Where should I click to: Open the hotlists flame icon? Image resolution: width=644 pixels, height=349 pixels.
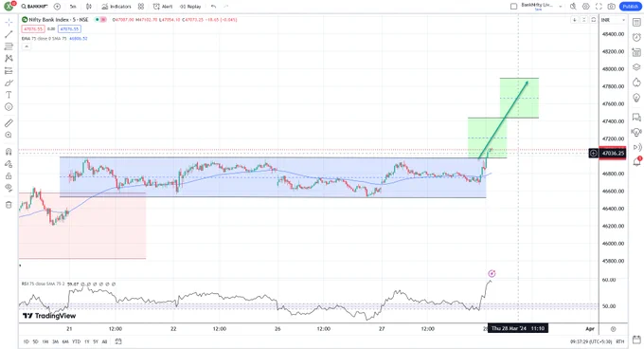pyautogui.click(x=636, y=83)
